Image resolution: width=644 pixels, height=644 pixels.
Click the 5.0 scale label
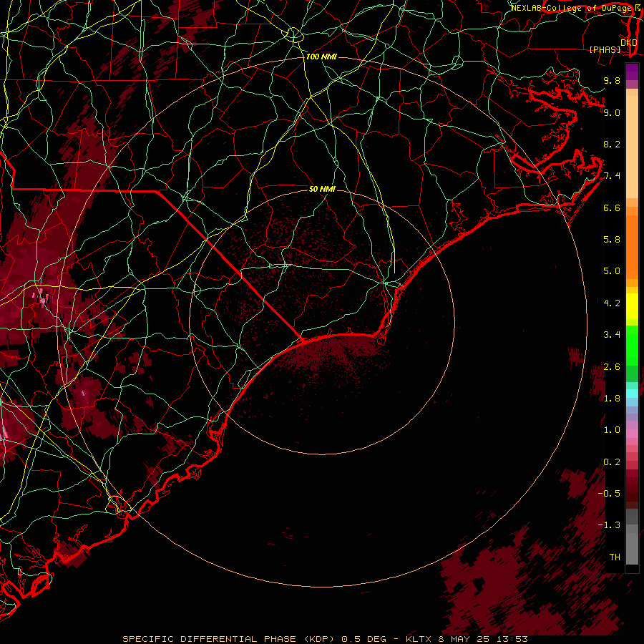coord(612,271)
